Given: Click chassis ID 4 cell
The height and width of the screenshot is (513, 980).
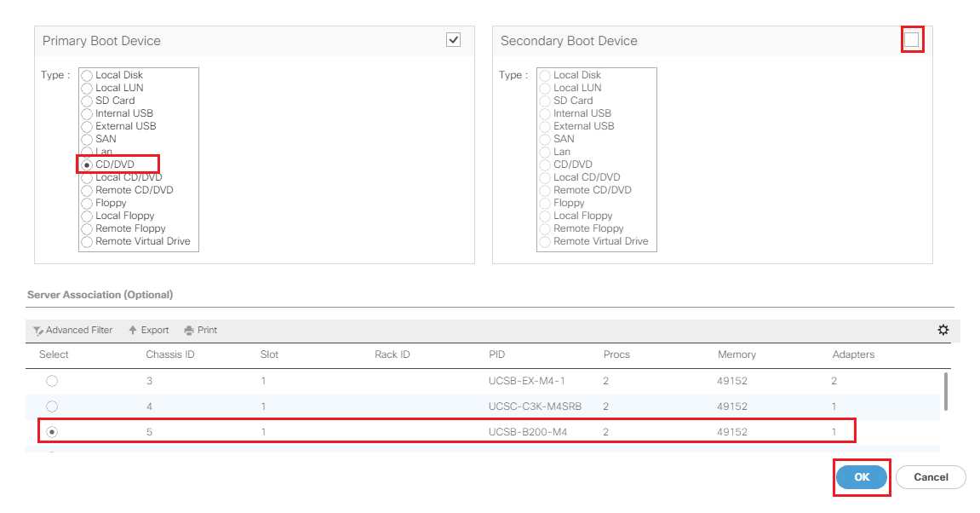Looking at the screenshot, I should click(149, 406).
